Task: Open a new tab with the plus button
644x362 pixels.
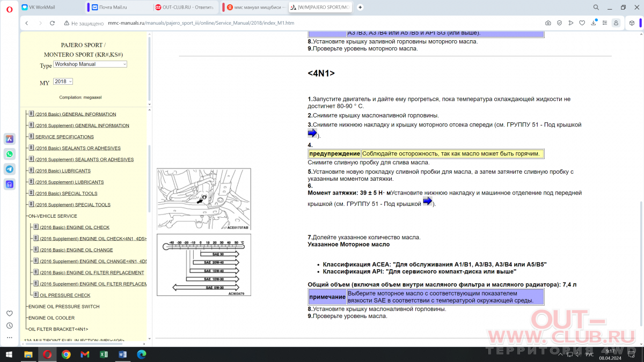Action: (360, 8)
